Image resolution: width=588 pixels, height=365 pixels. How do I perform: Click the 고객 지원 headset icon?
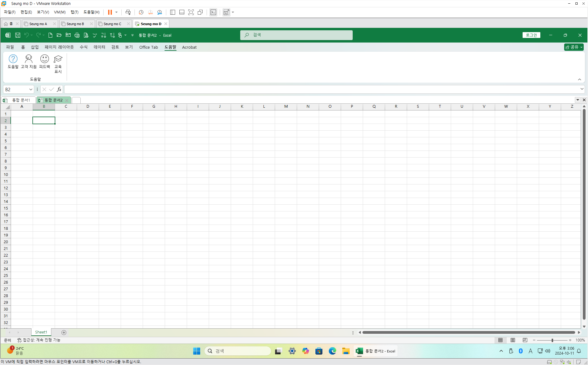click(x=28, y=59)
